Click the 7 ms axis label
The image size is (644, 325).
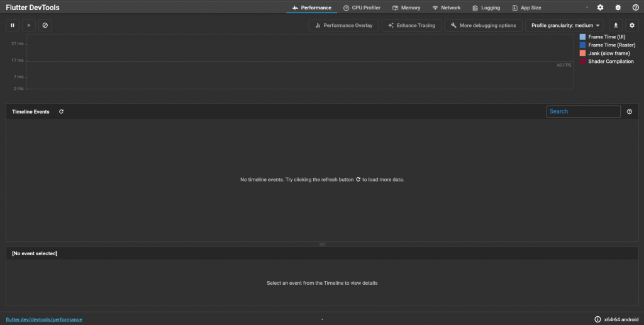pos(18,77)
